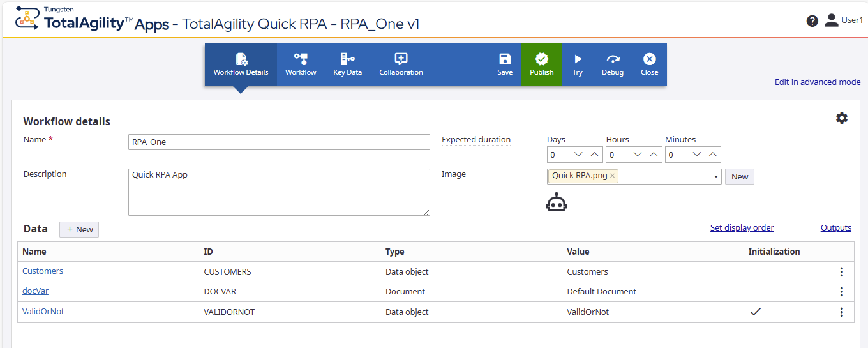The width and height of the screenshot is (868, 348).
Task: Open the help question mark icon
Action: [x=812, y=20]
